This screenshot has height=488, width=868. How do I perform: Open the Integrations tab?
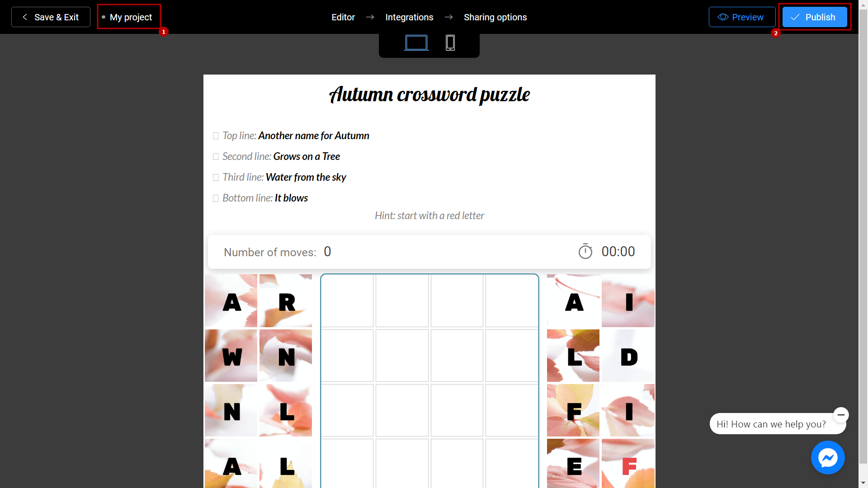409,17
